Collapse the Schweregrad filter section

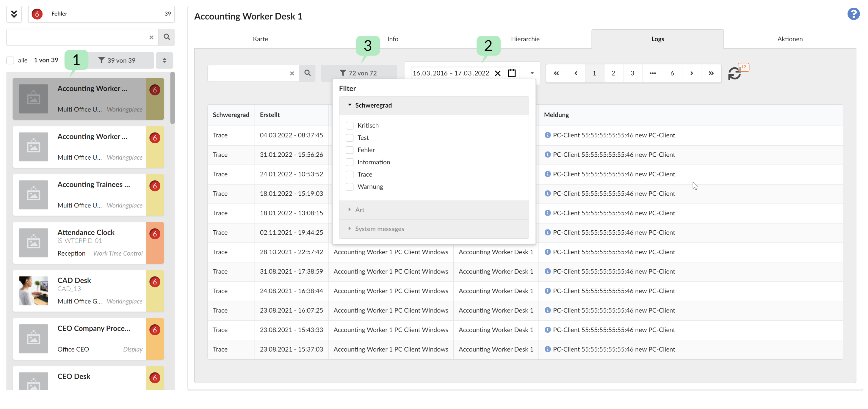coord(434,105)
